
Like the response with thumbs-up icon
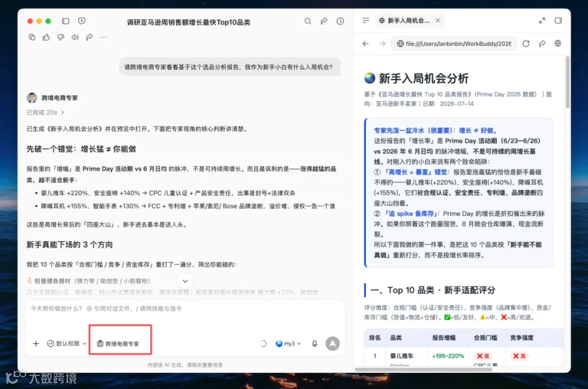tap(46, 37)
